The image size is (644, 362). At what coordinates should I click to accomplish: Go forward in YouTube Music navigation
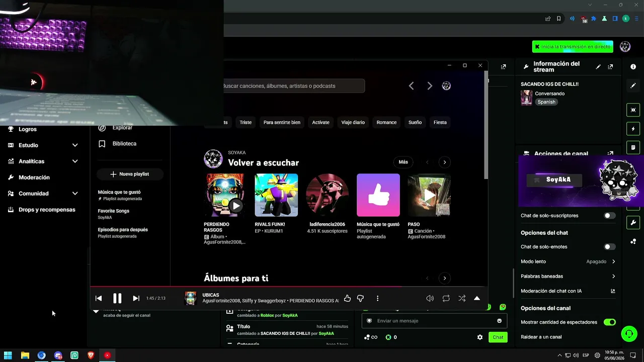click(430, 86)
